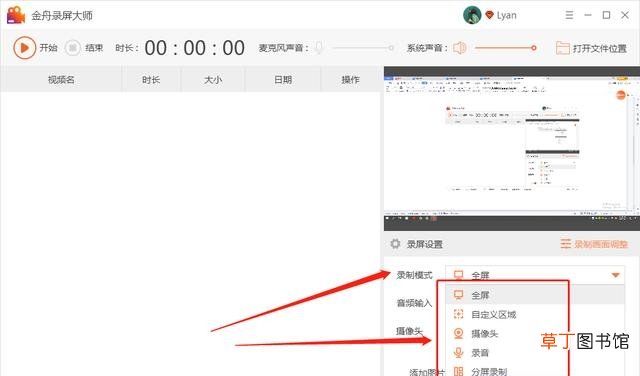The height and width of the screenshot is (376, 640).
Task: Adjust the 系统声音 volume slider
Action: [505, 48]
